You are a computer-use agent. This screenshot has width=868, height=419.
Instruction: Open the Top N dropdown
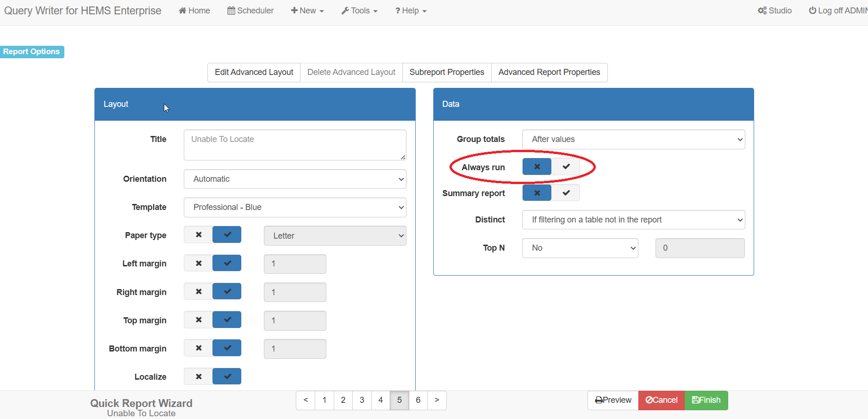point(580,248)
